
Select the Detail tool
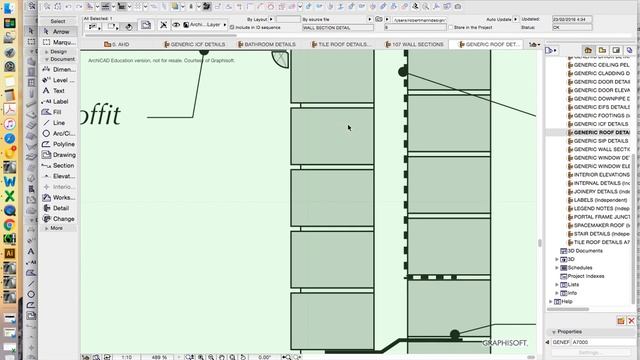coord(58,208)
